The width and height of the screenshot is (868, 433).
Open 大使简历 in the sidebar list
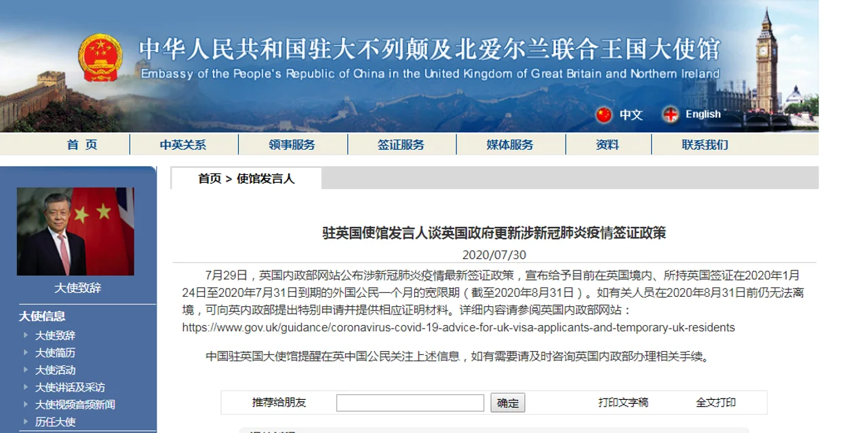pos(55,352)
